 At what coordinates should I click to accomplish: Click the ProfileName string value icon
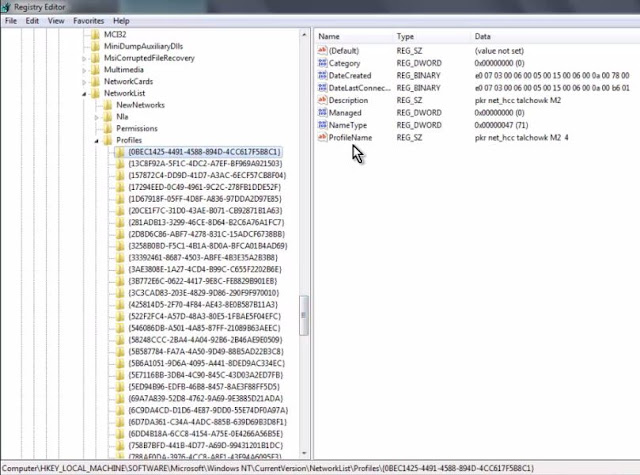(x=322, y=138)
